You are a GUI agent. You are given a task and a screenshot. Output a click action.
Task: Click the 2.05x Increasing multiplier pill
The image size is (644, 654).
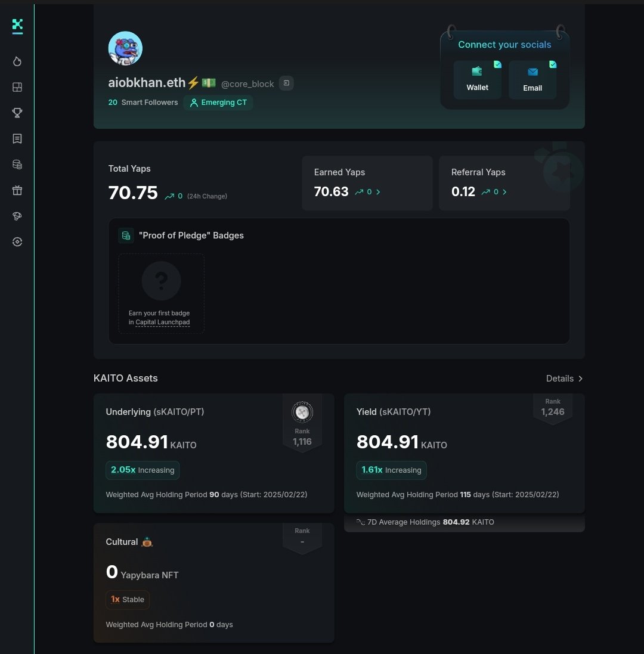point(143,470)
